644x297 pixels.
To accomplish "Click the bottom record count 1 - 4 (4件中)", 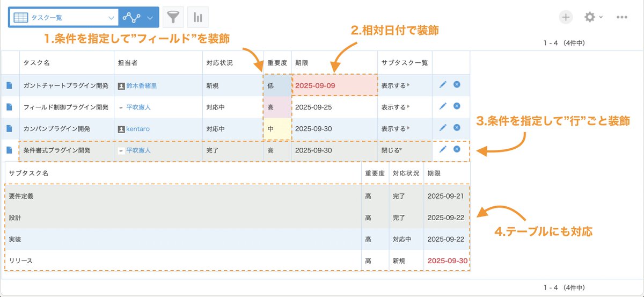I will click(563, 287).
